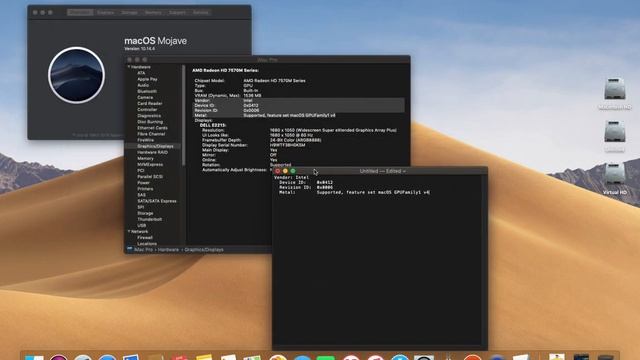This screenshot has height=360, width=640.
Task: Select Hardware RAID in the sidebar
Action: (152, 152)
